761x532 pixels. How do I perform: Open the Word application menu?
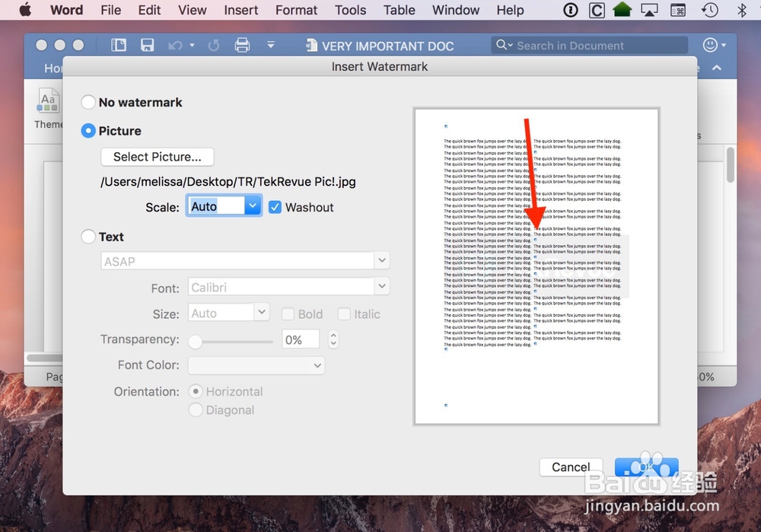(66, 10)
